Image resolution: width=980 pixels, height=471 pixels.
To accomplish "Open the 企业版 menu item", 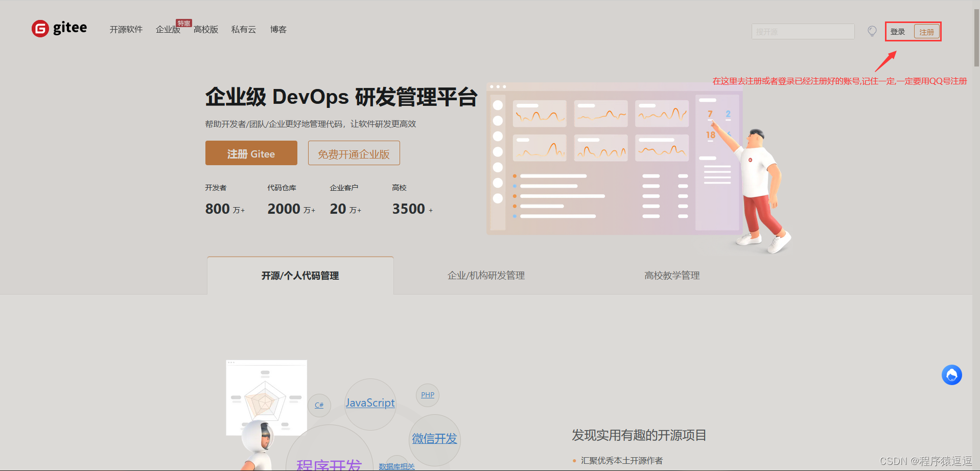I will point(168,30).
